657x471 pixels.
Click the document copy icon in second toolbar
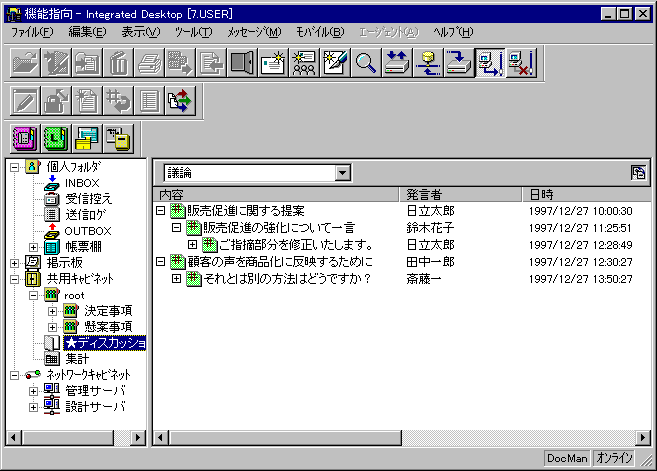click(87, 101)
